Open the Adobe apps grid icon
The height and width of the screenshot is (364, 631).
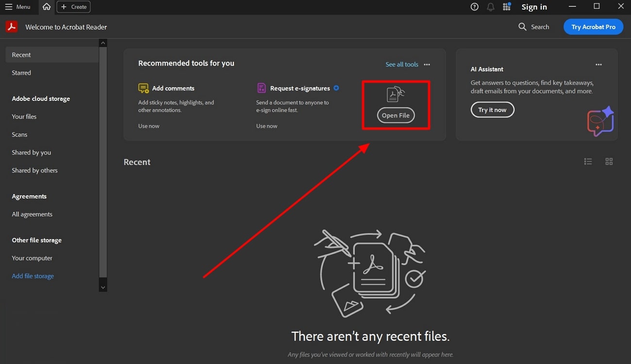[x=507, y=7]
